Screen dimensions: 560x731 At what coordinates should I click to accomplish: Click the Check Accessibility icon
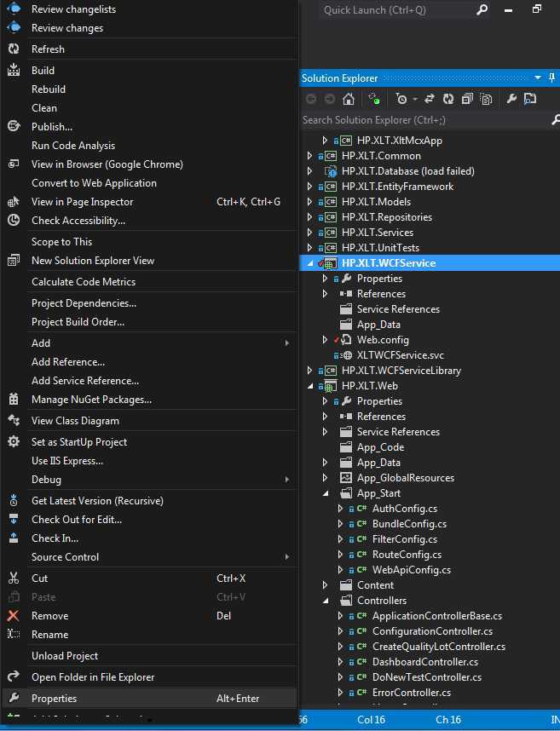coord(14,220)
